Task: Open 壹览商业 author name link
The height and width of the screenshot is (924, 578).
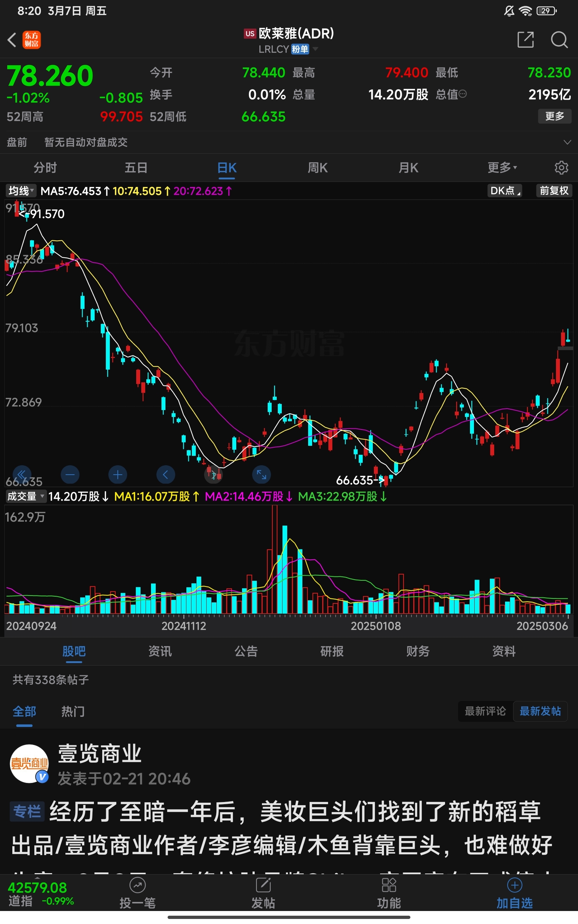Action: [x=100, y=754]
